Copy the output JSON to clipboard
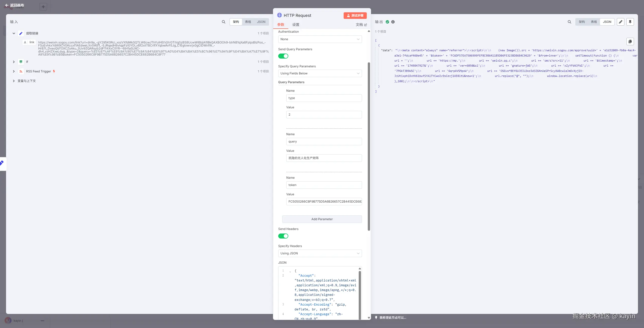 pyautogui.click(x=630, y=41)
